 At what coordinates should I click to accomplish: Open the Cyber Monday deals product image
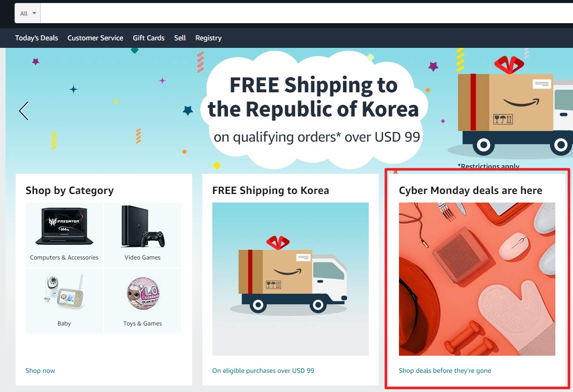point(477,279)
